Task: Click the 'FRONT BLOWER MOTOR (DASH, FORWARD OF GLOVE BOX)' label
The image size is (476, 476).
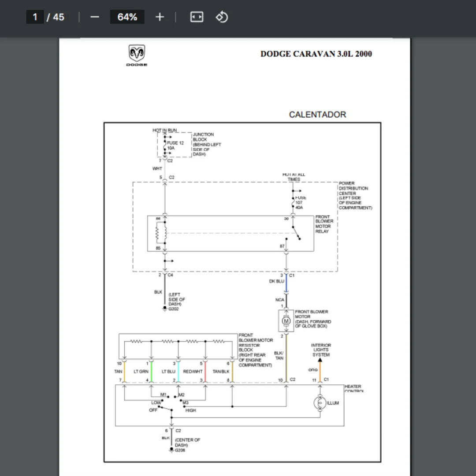Action: pos(313,319)
